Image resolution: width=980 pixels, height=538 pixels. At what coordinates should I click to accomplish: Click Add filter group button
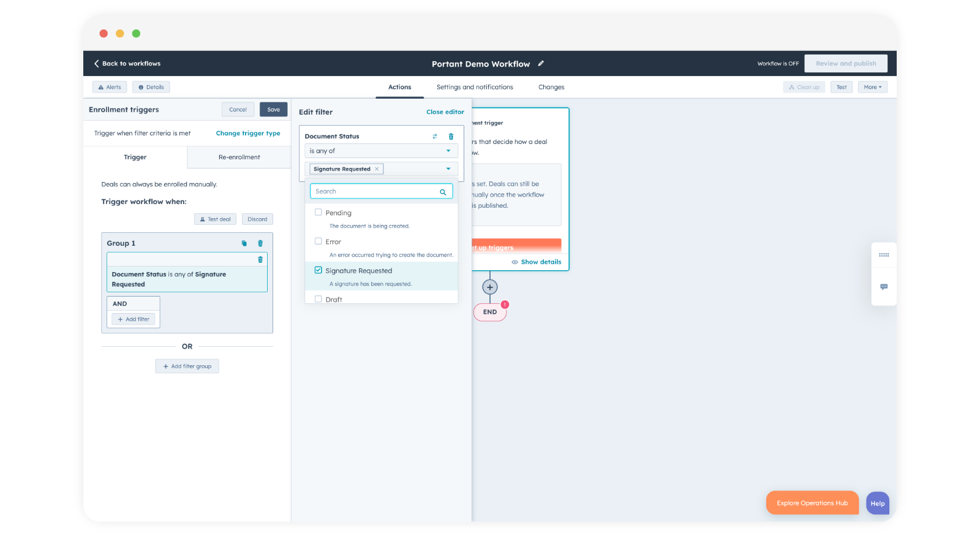(x=187, y=366)
